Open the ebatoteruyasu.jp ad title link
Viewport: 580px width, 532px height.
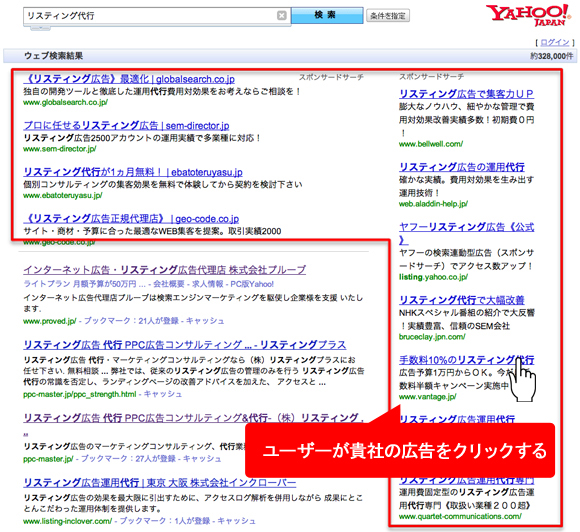click(133, 172)
